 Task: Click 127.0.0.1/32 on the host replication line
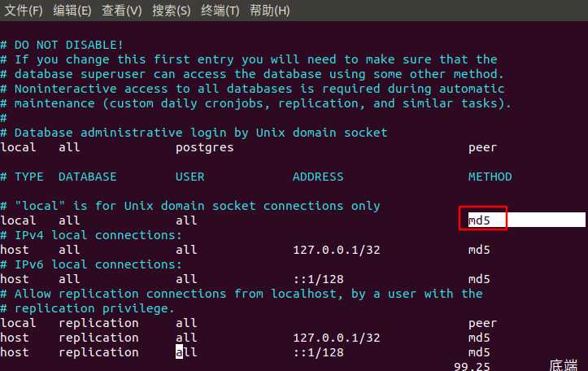tap(336, 338)
